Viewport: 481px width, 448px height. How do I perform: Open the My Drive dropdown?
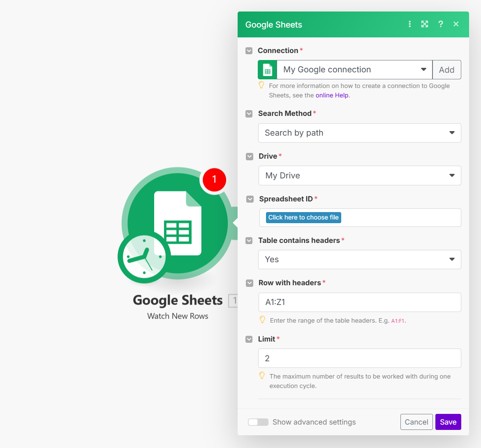pyautogui.click(x=360, y=176)
